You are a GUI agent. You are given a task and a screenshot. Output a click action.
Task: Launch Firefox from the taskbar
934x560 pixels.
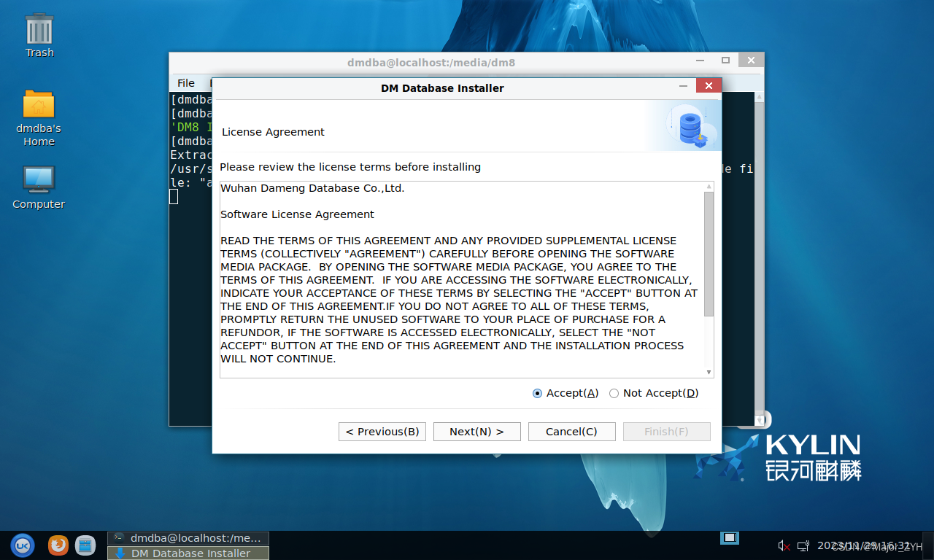(58, 545)
